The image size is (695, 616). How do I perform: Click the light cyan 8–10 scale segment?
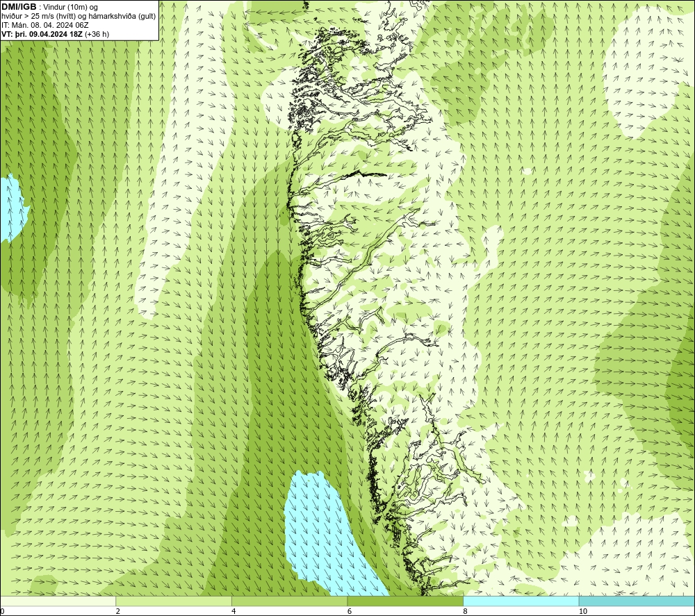521,601
